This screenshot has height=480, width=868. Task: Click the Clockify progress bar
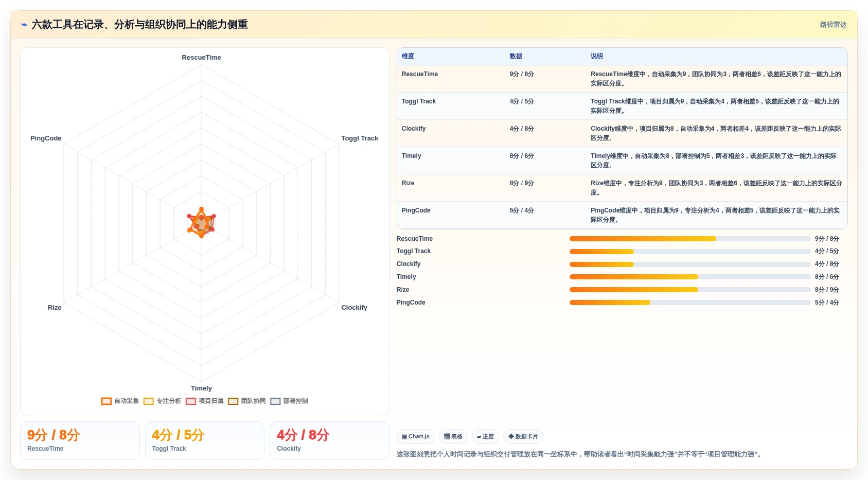690,264
